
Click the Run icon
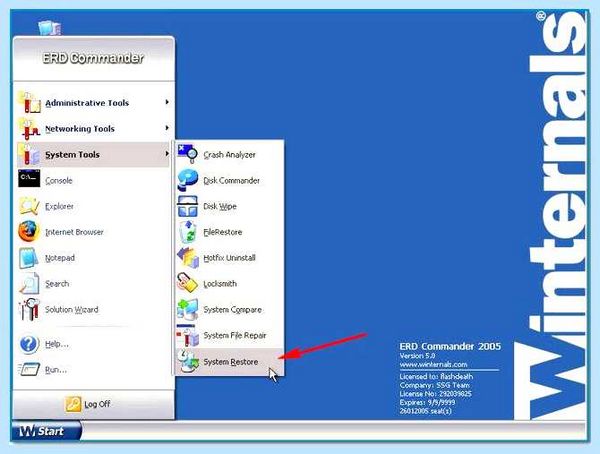click(29, 369)
